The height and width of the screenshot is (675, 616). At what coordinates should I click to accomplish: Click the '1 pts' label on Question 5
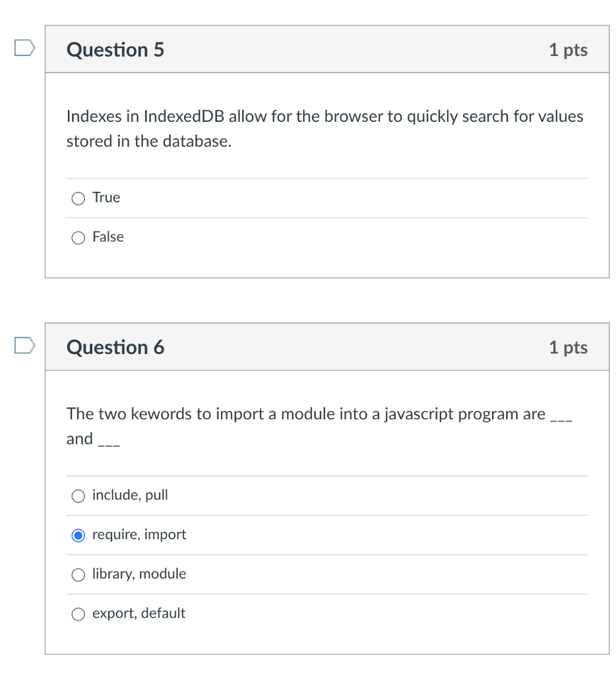click(568, 50)
